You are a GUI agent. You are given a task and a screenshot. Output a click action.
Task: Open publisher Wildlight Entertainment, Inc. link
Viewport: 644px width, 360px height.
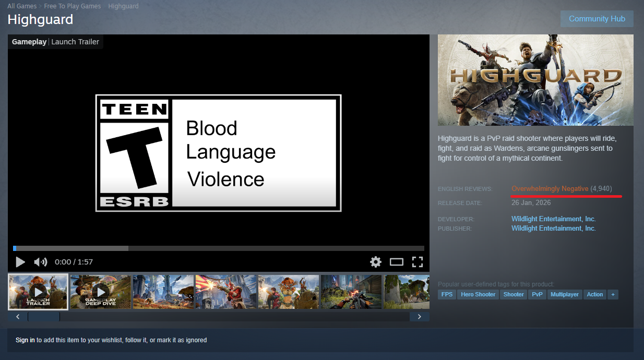(x=553, y=228)
